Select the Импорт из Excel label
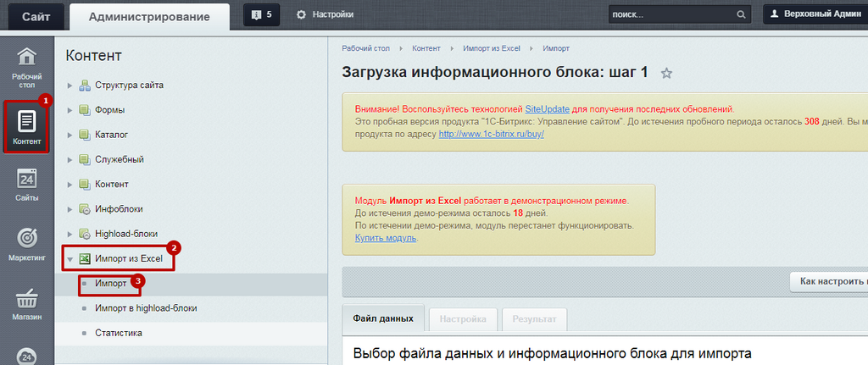 click(129, 258)
